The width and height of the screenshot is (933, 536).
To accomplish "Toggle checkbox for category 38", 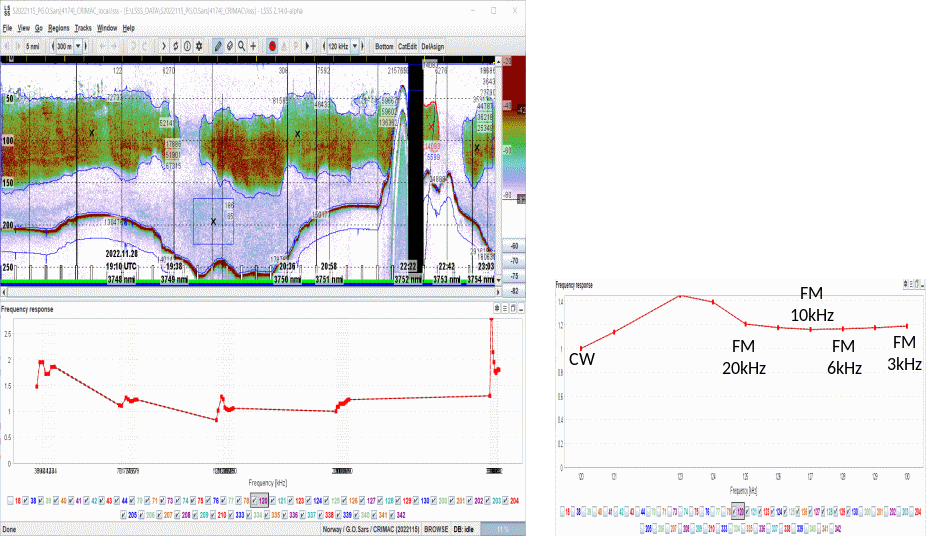I will 26,501.
